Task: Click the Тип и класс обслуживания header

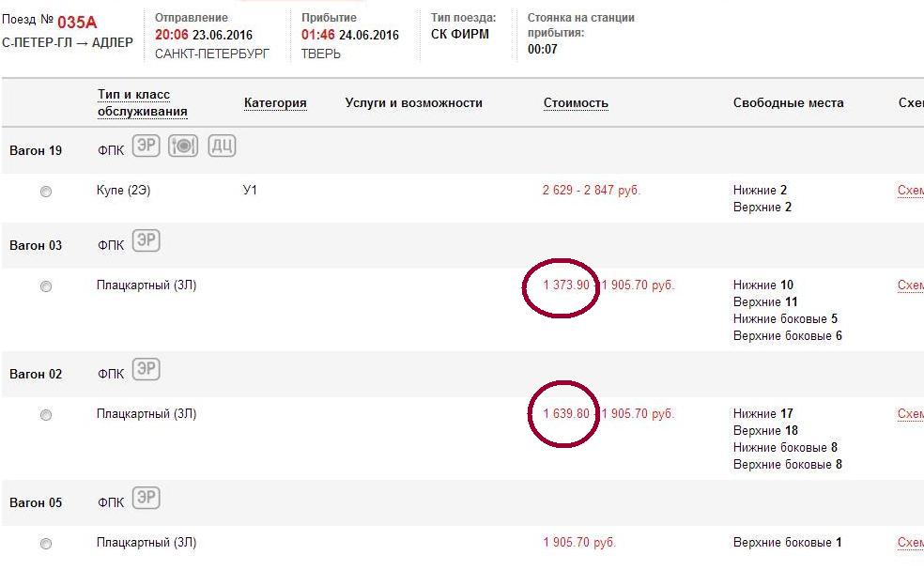Action: (x=143, y=103)
